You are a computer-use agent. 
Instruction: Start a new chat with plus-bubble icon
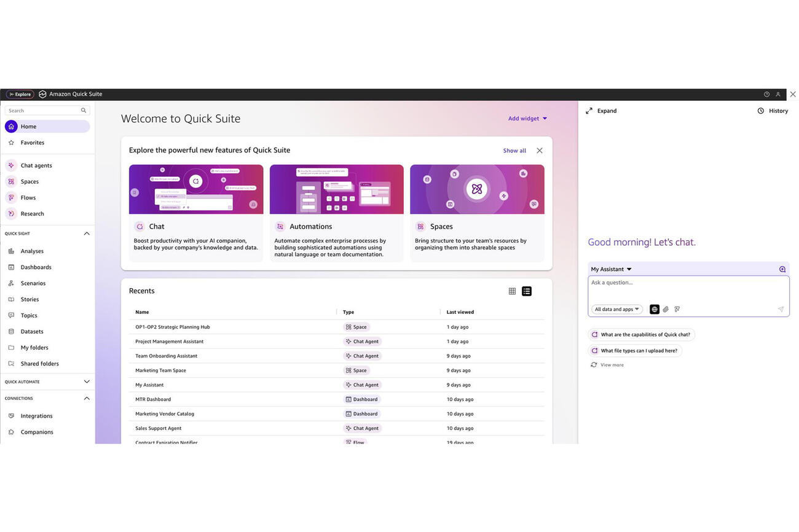point(782,269)
